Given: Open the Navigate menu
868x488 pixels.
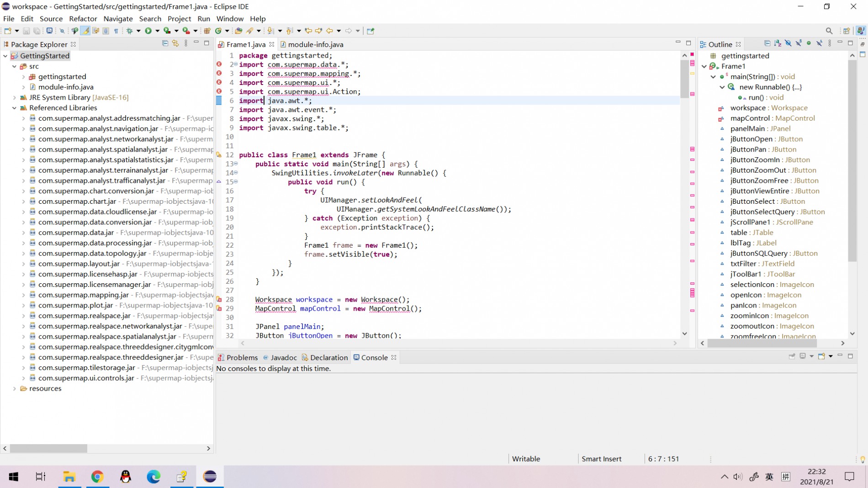Looking at the screenshot, I should point(118,19).
